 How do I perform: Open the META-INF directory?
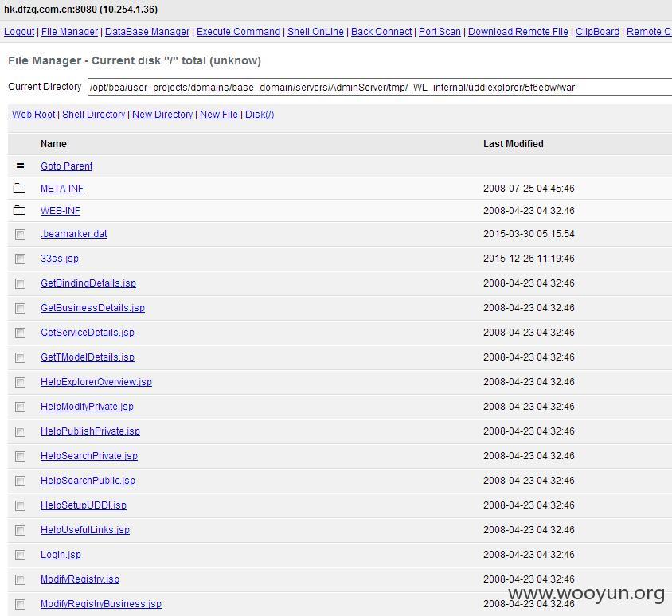click(x=62, y=189)
